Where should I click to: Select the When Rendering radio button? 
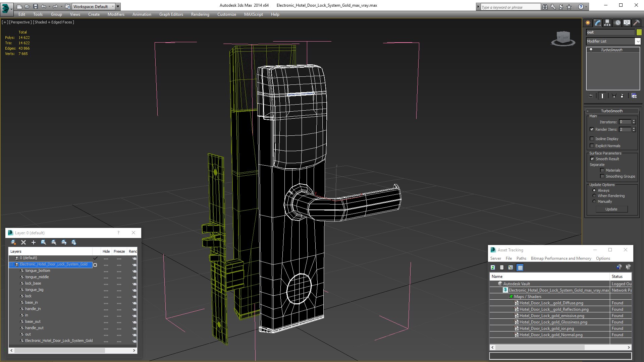594,196
